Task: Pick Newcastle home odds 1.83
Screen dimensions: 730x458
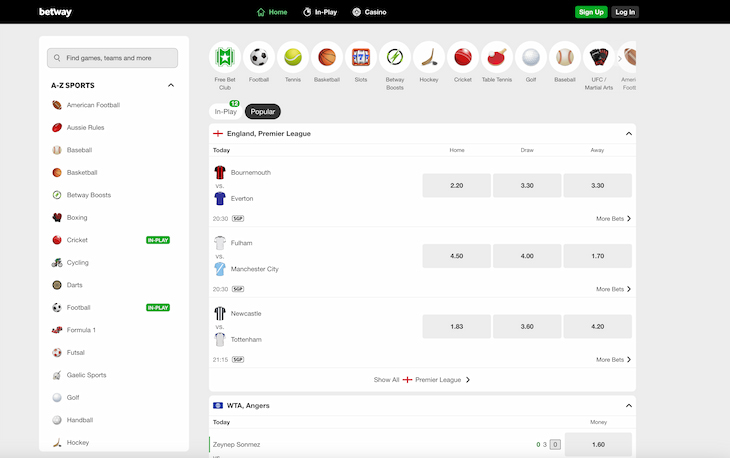Action: [456, 326]
